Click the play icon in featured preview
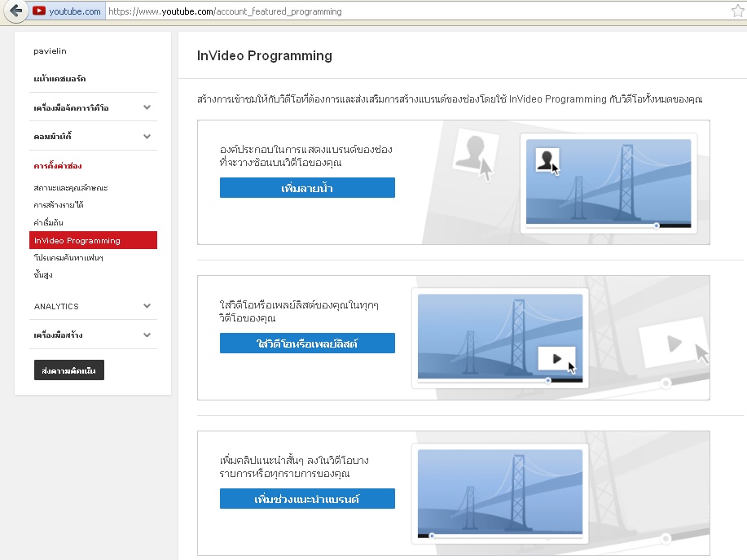 coord(556,359)
